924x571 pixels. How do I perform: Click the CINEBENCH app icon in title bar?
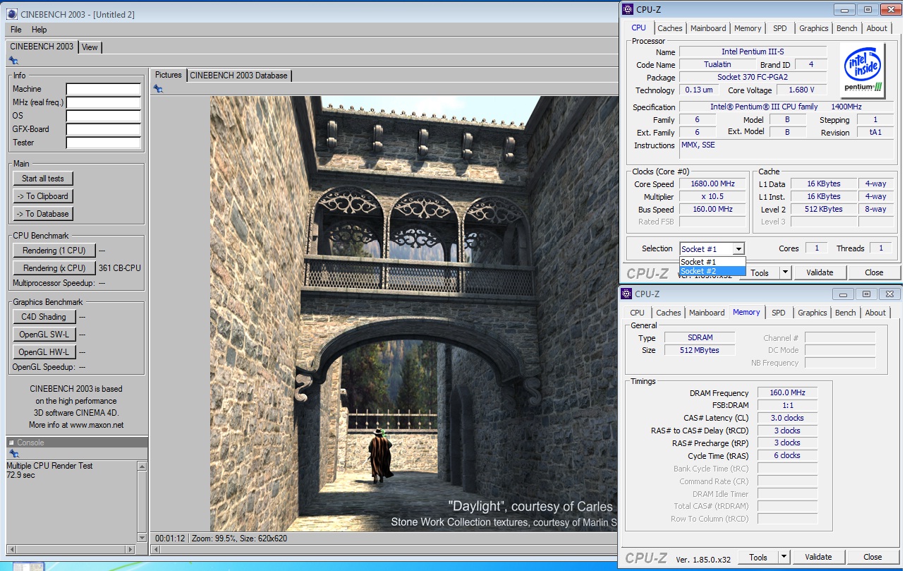12,14
